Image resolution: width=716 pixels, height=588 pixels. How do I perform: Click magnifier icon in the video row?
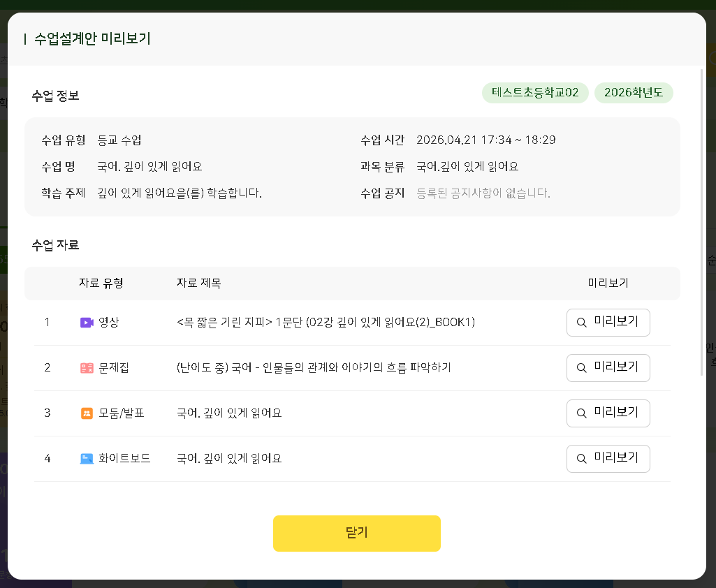tap(581, 323)
